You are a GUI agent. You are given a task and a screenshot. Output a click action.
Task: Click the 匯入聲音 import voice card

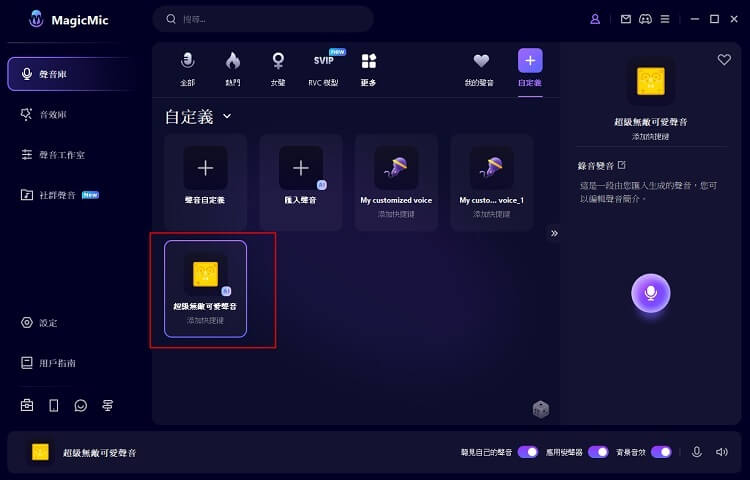(x=300, y=183)
